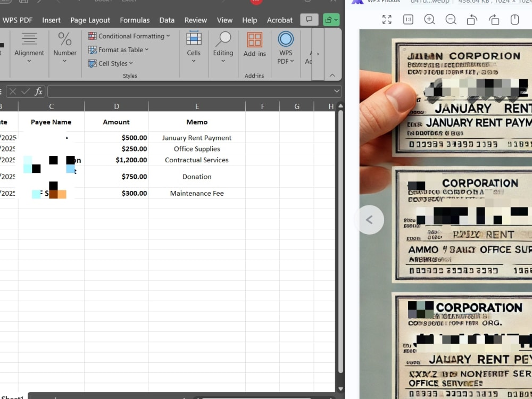
Task: Select the January Rent Payment memo cell
Action: click(x=197, y=137)
